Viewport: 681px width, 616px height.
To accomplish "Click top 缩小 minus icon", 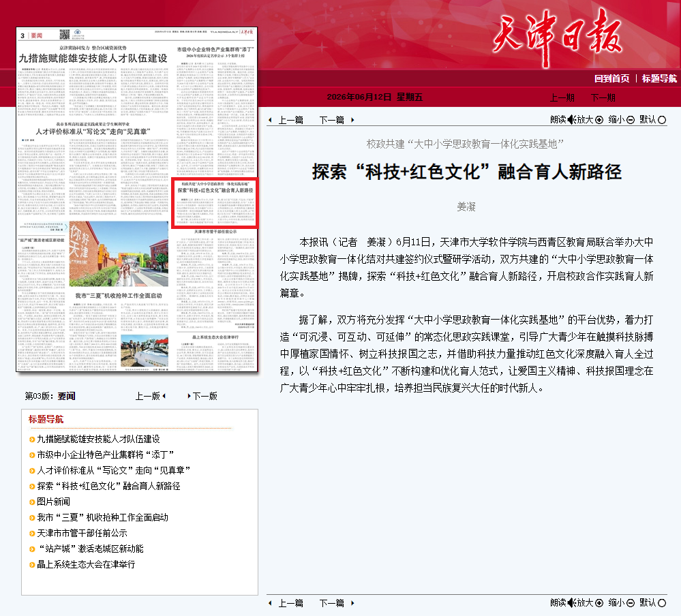I will click(630, 120).
